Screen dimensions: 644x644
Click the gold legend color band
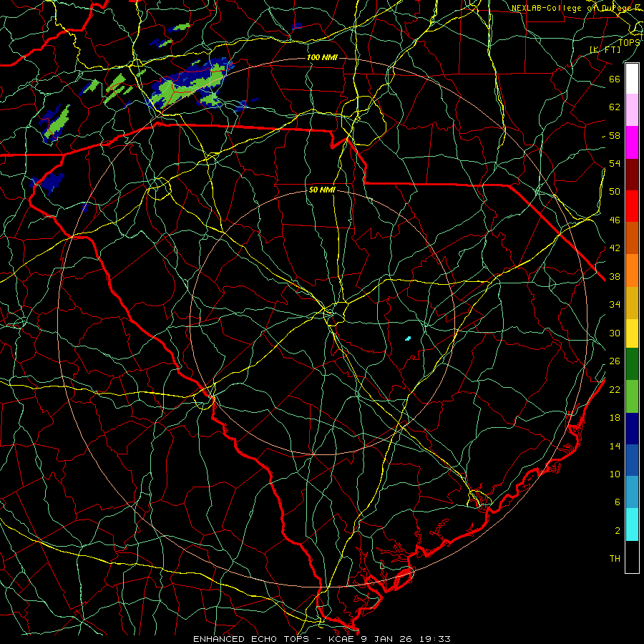[x=632, y=303]
